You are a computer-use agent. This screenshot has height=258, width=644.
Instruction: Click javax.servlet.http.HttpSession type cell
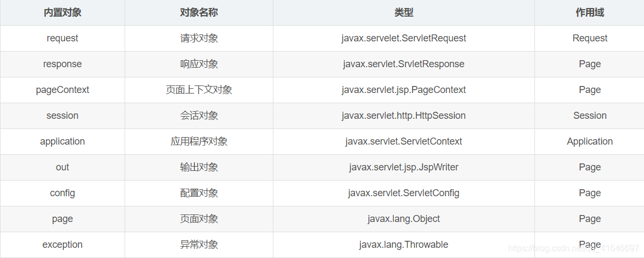coord(404,116)
